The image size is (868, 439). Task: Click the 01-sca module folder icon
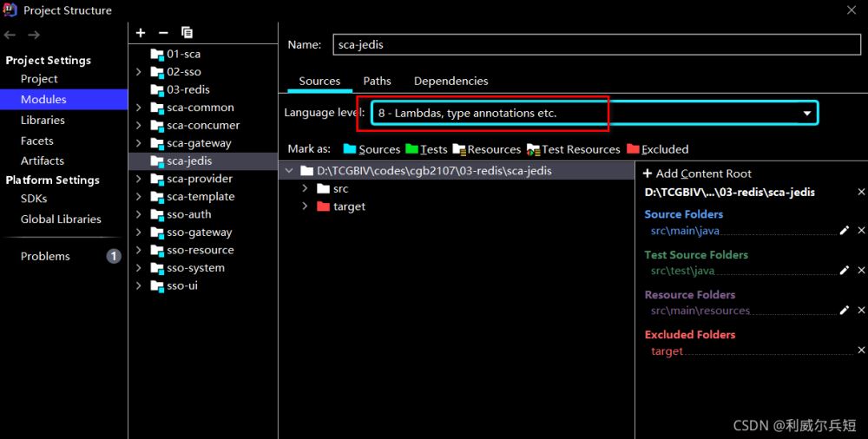[x=157, y=55]
